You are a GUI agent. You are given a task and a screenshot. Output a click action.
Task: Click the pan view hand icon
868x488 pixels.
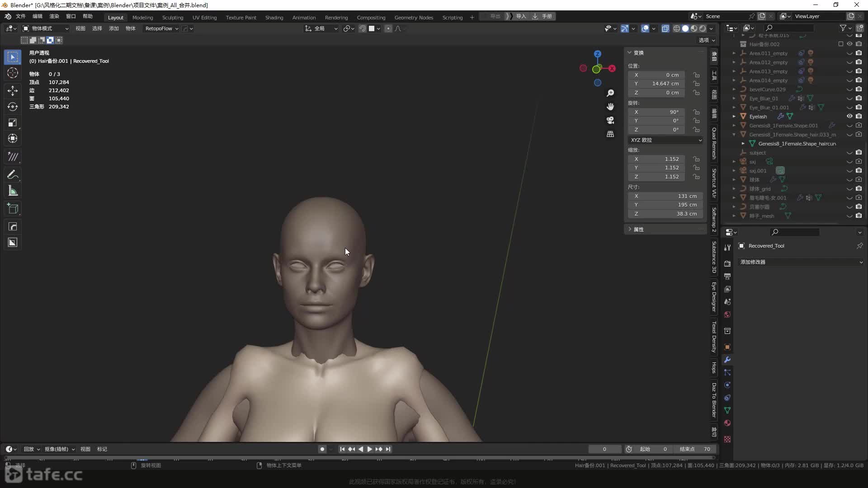pyautogui.click(x=610, y=107)
